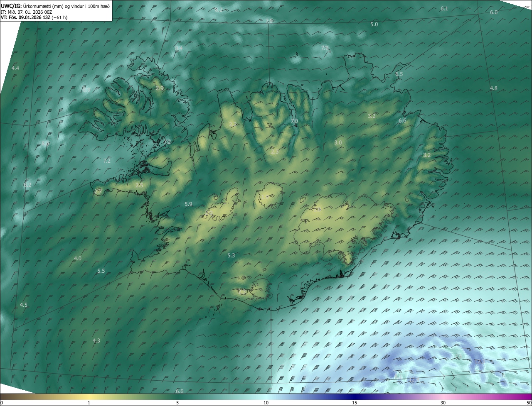Viewport: 532px width, 406px height.
Task: Click the 5.9 value on the map
Action: tap(188, 204)
